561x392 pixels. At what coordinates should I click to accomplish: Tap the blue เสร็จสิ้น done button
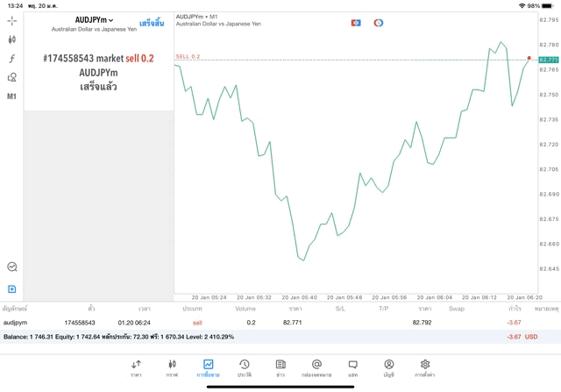pyautogui.click(x=152, y=23)
